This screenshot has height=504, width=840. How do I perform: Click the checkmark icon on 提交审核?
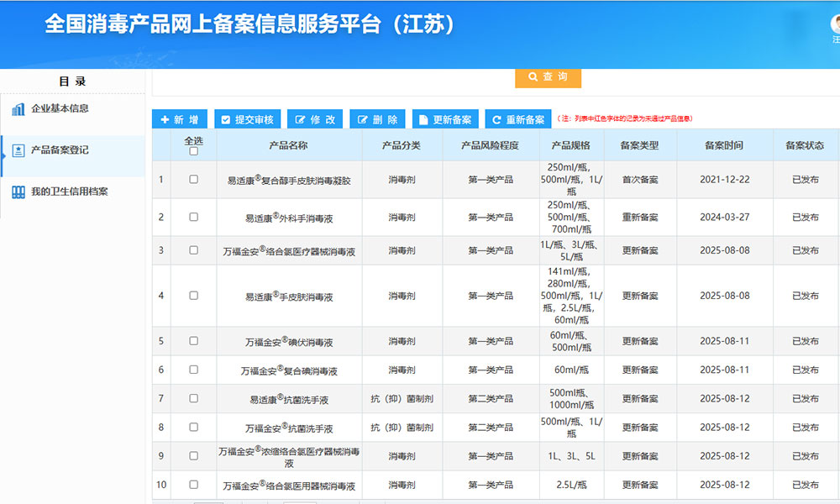[x=226, y=118]
